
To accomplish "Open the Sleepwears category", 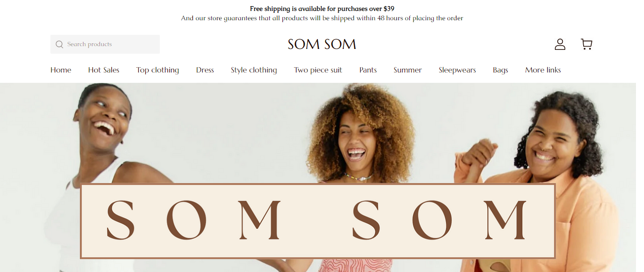I will [457, 70].
